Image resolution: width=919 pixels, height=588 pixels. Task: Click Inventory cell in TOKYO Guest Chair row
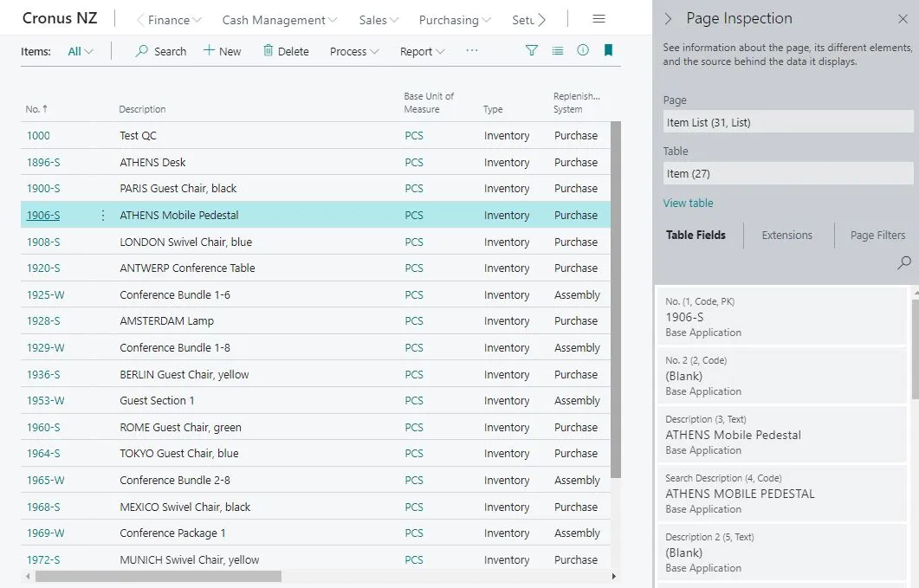coord(507,453)
